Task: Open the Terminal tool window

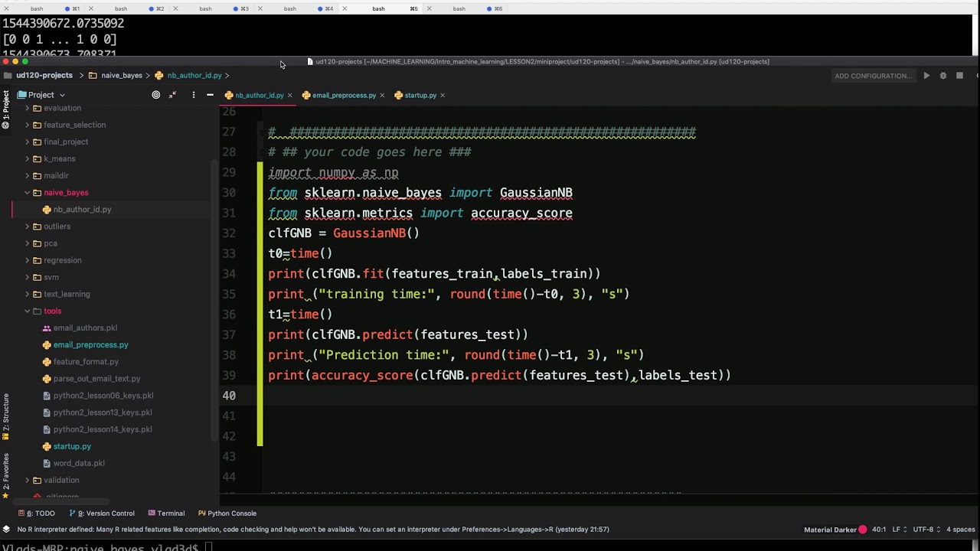Action: (166, 514)
